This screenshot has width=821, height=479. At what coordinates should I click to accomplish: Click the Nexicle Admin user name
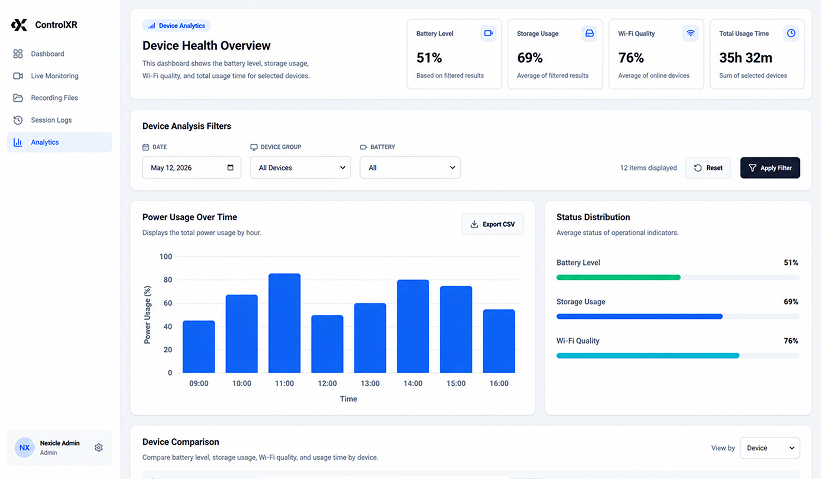coord(60,443)
